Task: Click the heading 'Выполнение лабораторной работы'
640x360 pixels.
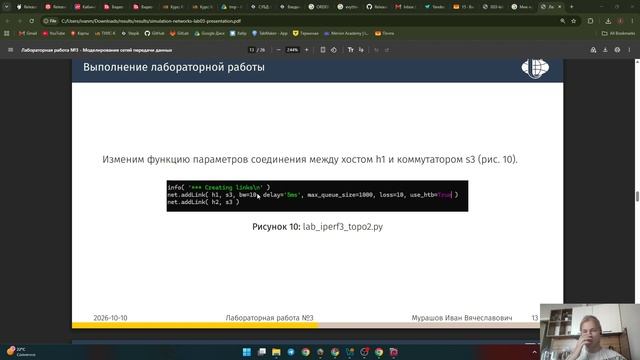Action: pos(174,67)
